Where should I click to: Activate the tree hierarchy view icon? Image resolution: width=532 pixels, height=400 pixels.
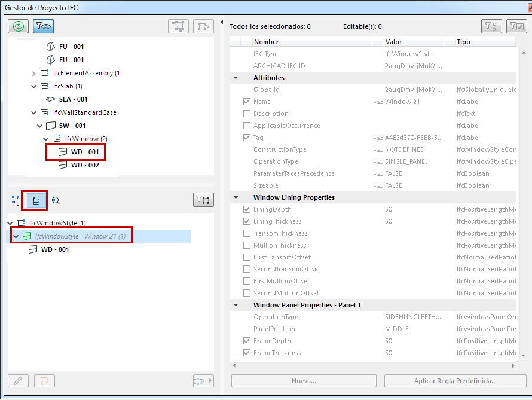coord(36,201)
